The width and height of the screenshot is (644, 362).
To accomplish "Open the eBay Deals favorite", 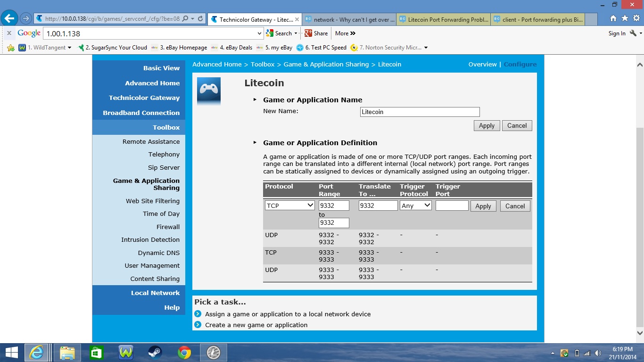I will tap(231, 48).
